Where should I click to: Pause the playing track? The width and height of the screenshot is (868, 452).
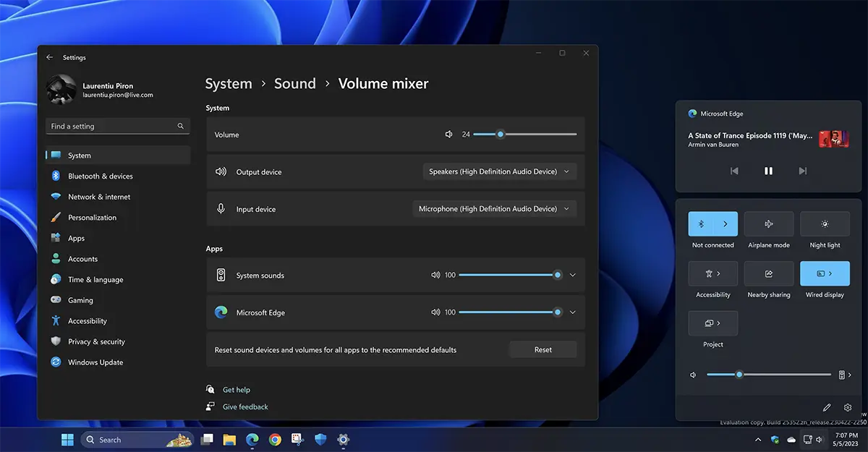(x=768, y=171)
